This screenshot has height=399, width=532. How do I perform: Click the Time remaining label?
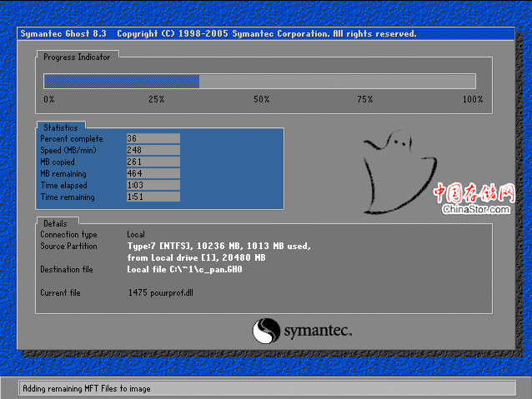(x=68, y=197)
